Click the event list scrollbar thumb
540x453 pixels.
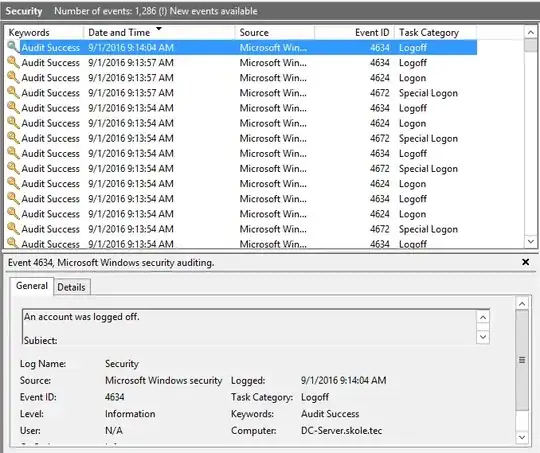tap(531, 45)
